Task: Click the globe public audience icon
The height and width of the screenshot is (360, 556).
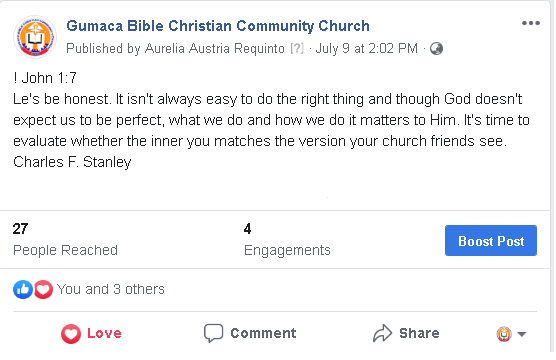Action: (x=436, y=49)
